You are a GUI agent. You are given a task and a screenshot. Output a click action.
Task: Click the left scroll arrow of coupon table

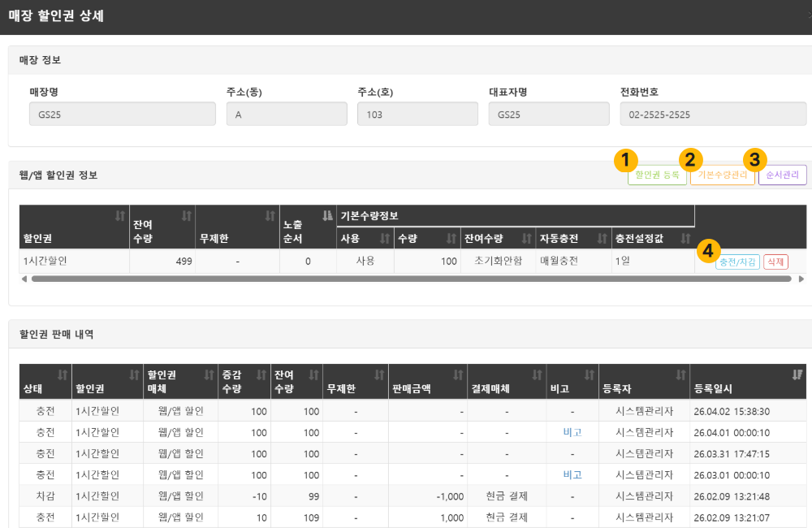click(24, 279)
